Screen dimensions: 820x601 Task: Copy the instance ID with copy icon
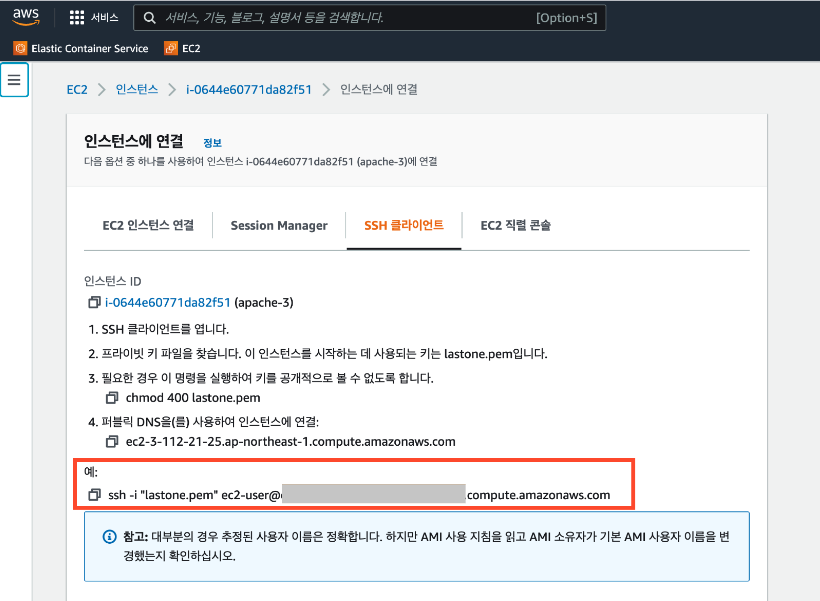click(x=94, y=302)
